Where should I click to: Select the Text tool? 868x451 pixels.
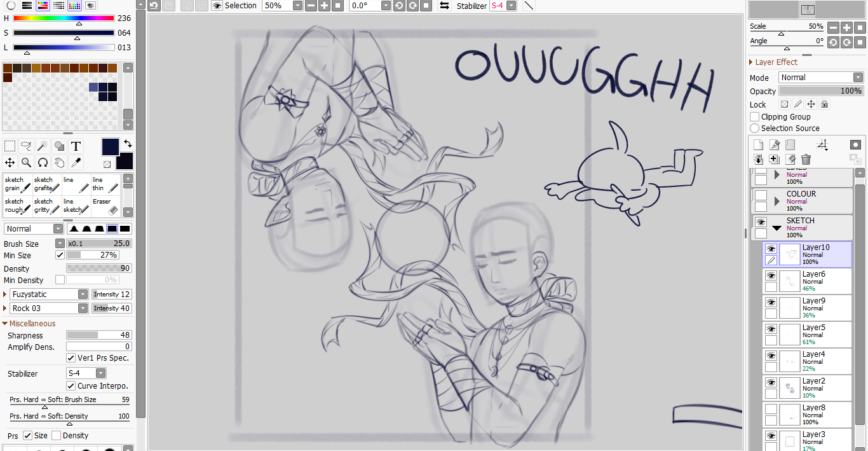click(x=76, y=146)
